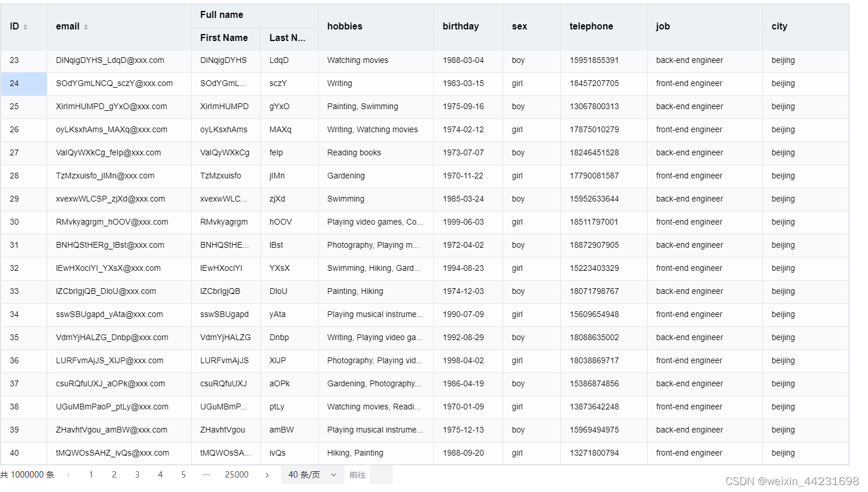Screen dimensions: 868x492
Task: Click last name felp
Action: click(x=276, y=153)
